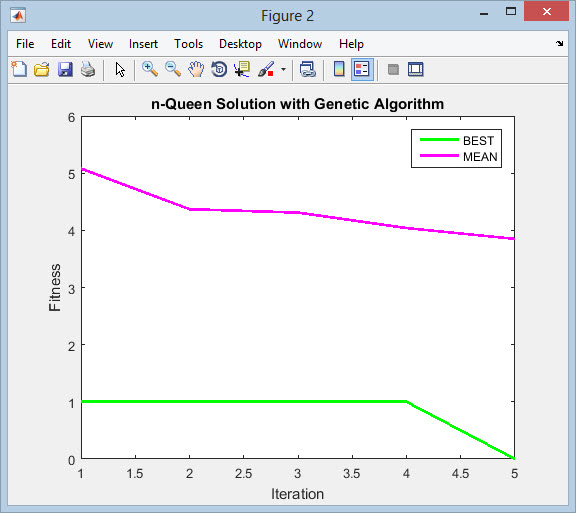Viewport: 576px width, 513px height.
Task: Open the Insert menu
Action: pyautogui.click(x=143, y=44)
